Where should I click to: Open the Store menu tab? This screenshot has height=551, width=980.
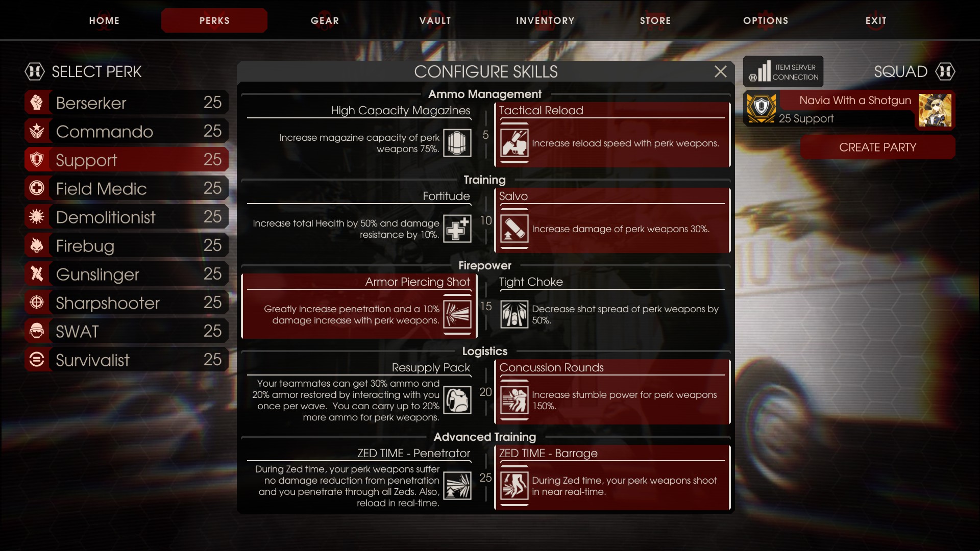point(655,20)
